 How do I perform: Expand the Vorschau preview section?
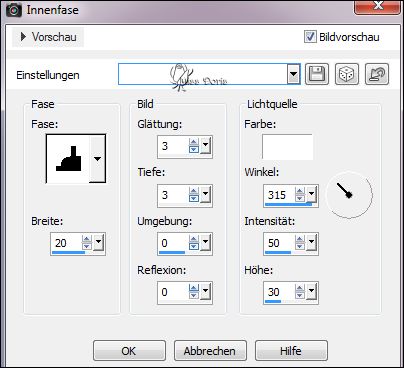tap(23, 37)
